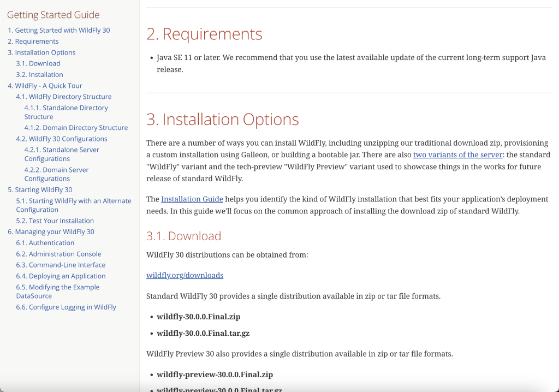
Task: Visit the wildfly.org/downloads link
Action: coord(185,275)
